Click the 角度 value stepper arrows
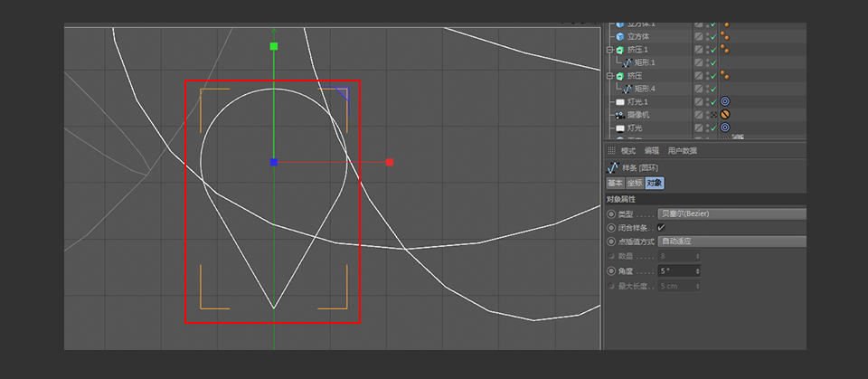 pos(697,270)
